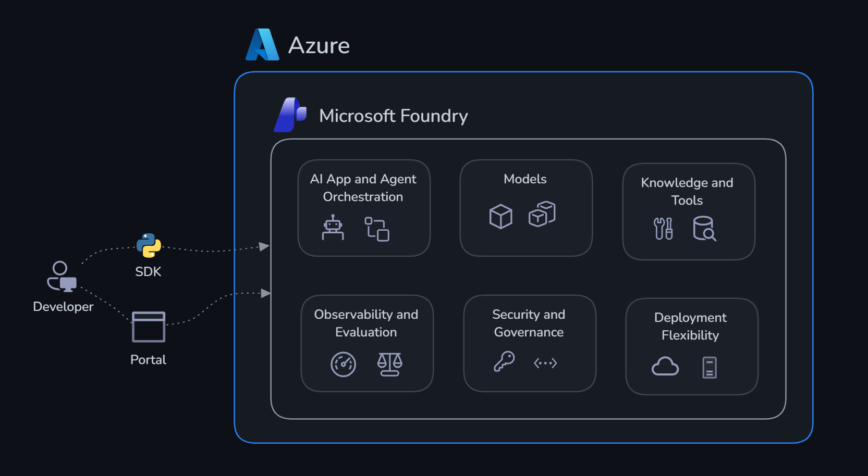Click the wrench and screwdriver tools icon

pyautogui.click(x=663, y=229)
